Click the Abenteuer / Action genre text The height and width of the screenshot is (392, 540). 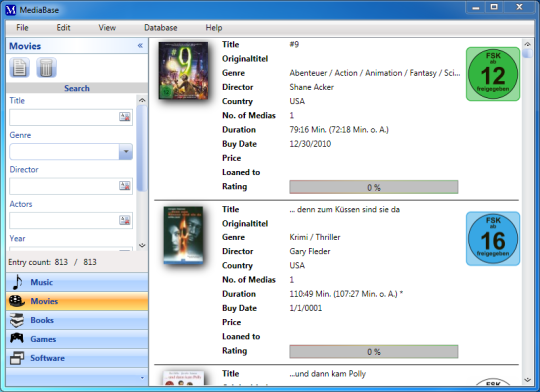375,73
